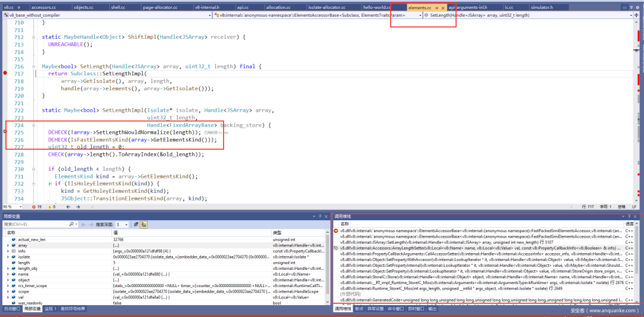Collapse the ShiftImpl function at line 712
644x317 pixels.
click(x=33, y=37)
